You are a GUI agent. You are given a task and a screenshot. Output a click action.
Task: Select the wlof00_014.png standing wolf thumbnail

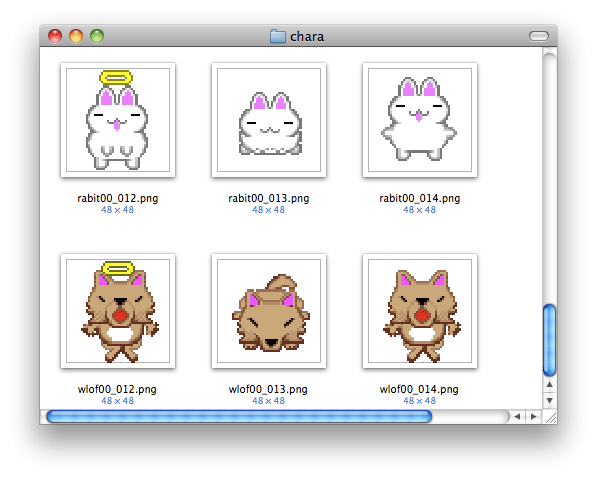[420, 311]
